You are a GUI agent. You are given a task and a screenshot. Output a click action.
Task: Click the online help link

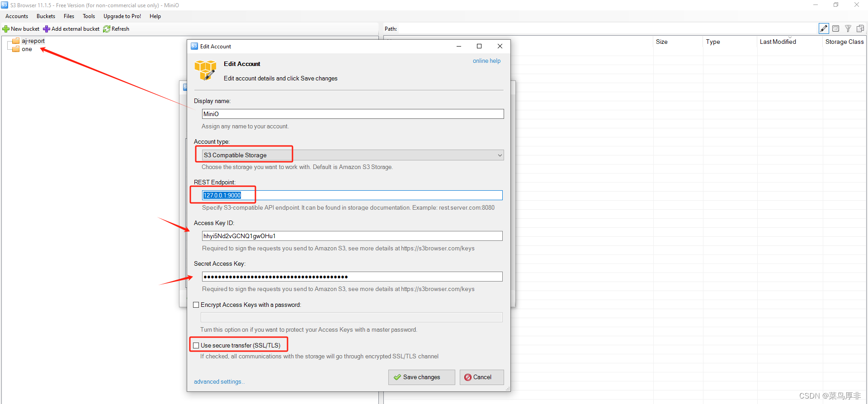click(486, 61)
